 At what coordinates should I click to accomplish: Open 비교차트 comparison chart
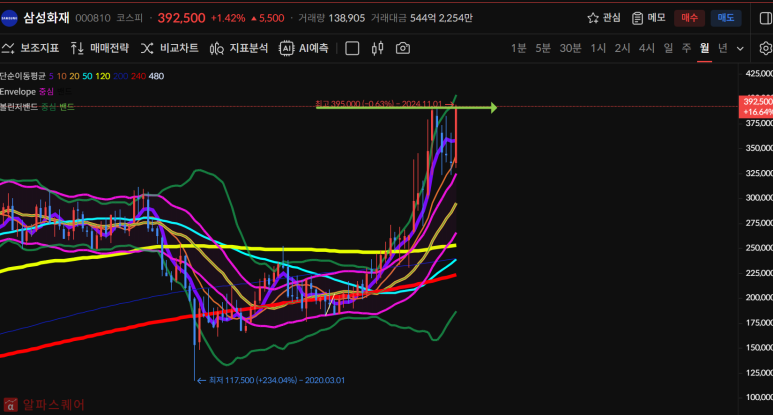pos(170,48)
